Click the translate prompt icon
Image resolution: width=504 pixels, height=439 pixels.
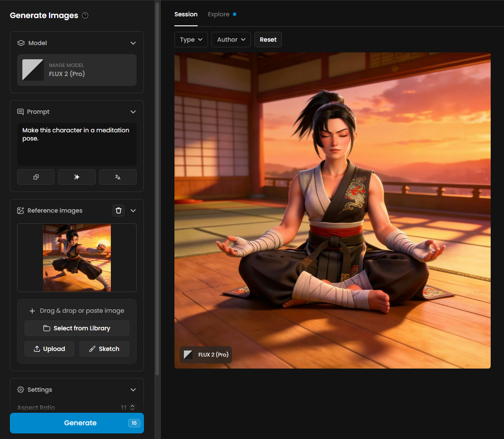pos(118,177)
